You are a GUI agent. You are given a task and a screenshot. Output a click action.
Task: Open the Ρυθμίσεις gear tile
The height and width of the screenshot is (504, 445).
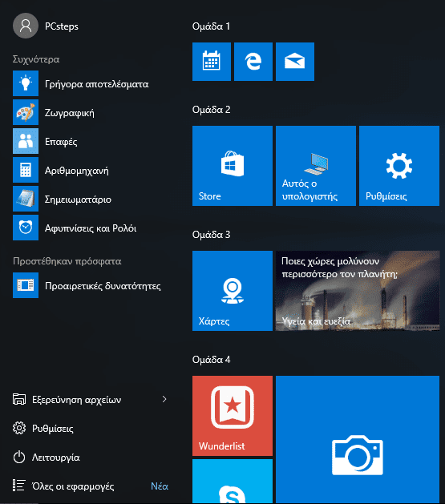click(x=399, y=166)
